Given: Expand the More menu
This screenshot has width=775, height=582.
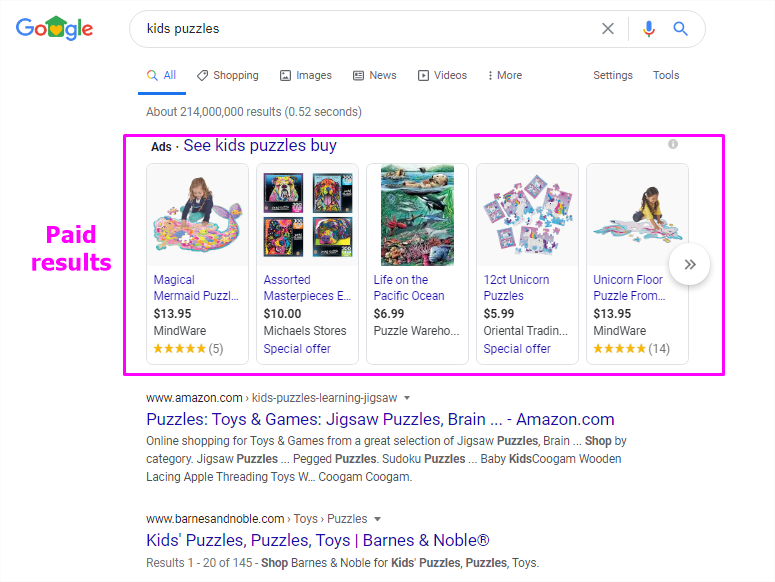Looking at the screenshot, I should point(504,75).
